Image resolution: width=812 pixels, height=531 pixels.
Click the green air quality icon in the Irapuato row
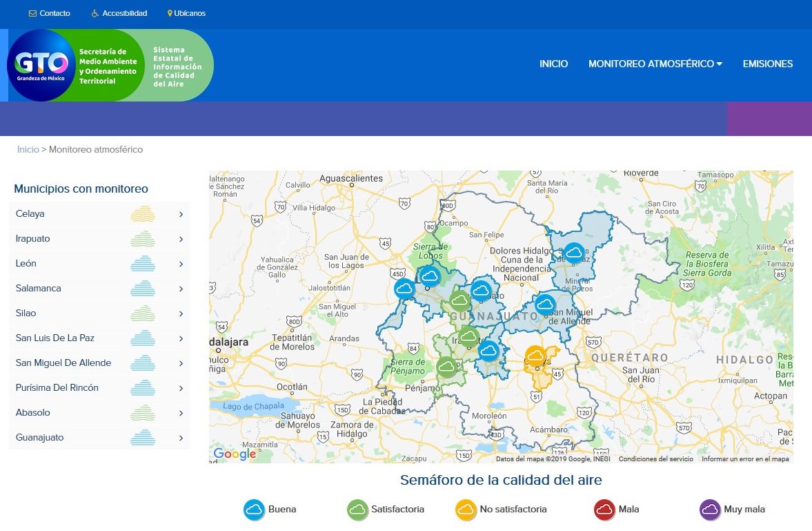(x=143, y=238)
